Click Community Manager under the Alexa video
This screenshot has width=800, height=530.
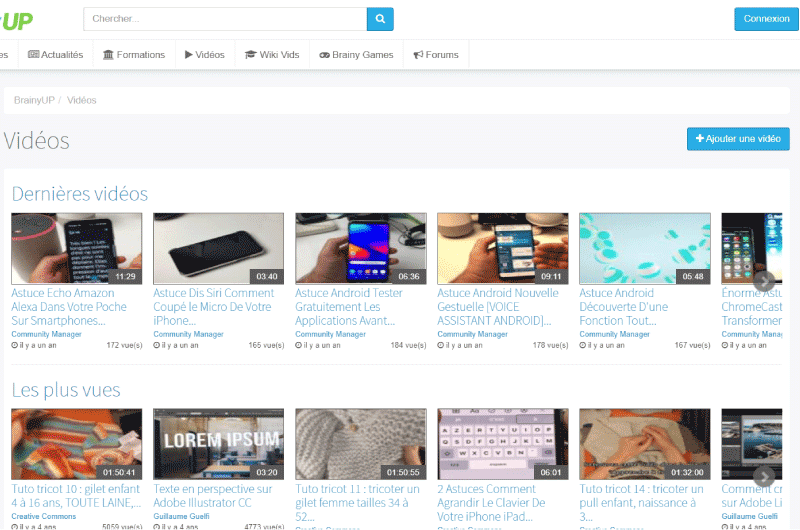point(46,334)
